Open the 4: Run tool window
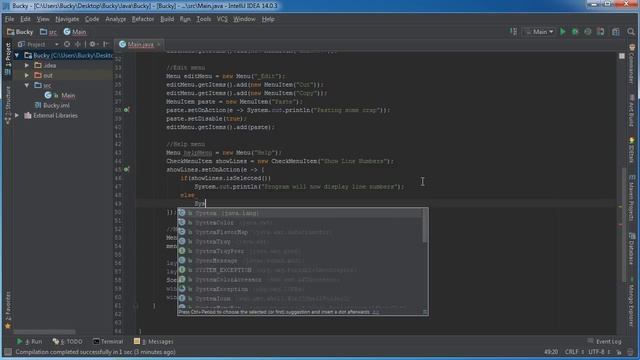640x360 pixels. 29,342
